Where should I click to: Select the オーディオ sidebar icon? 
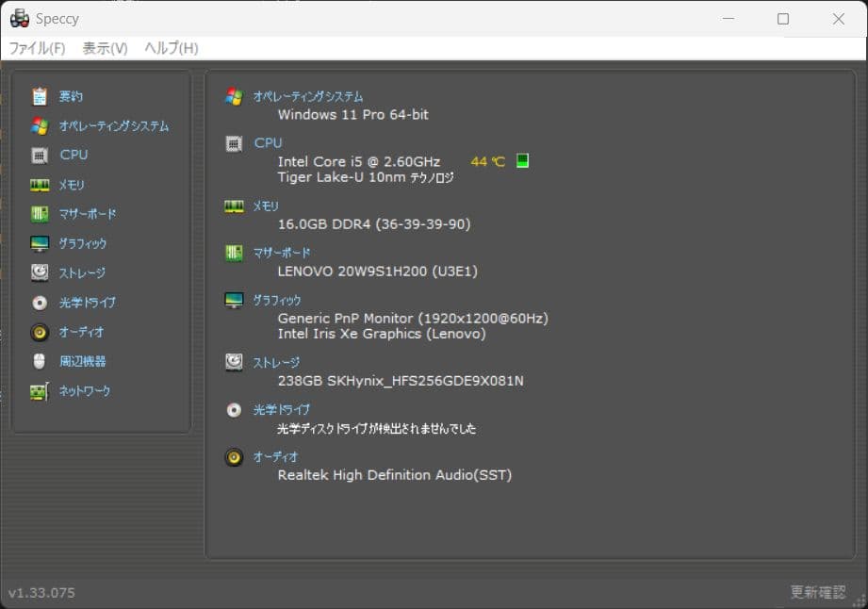[x=39, y=332]
